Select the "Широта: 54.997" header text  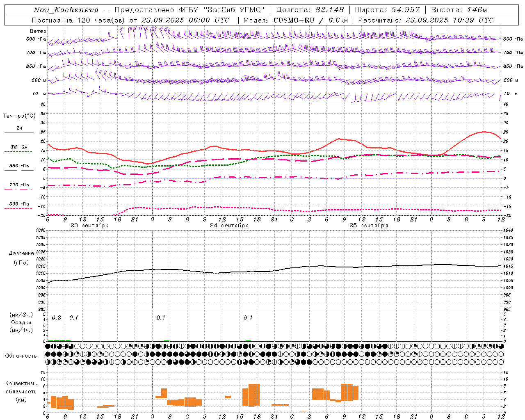[x=388, y=10]
